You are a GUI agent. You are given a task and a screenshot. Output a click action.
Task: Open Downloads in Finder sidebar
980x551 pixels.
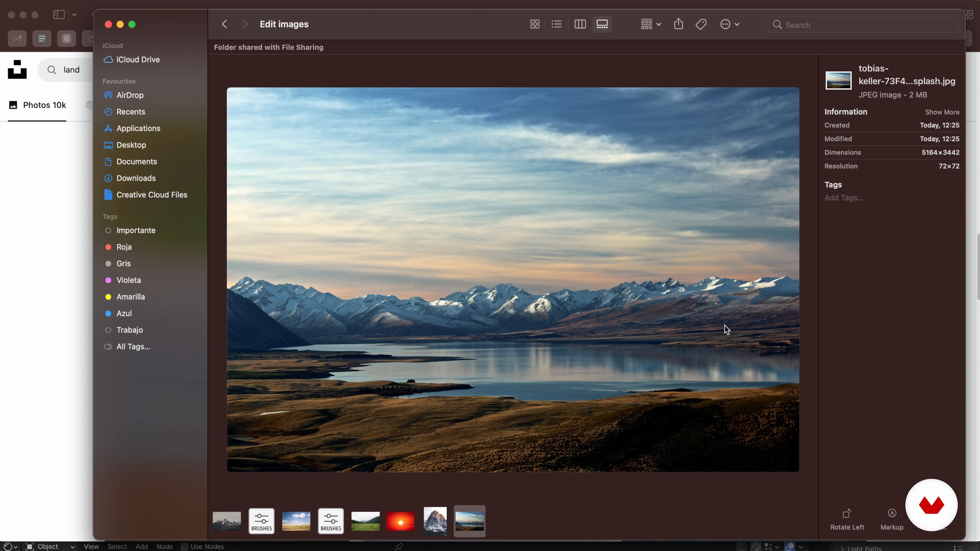coord(130,178)
